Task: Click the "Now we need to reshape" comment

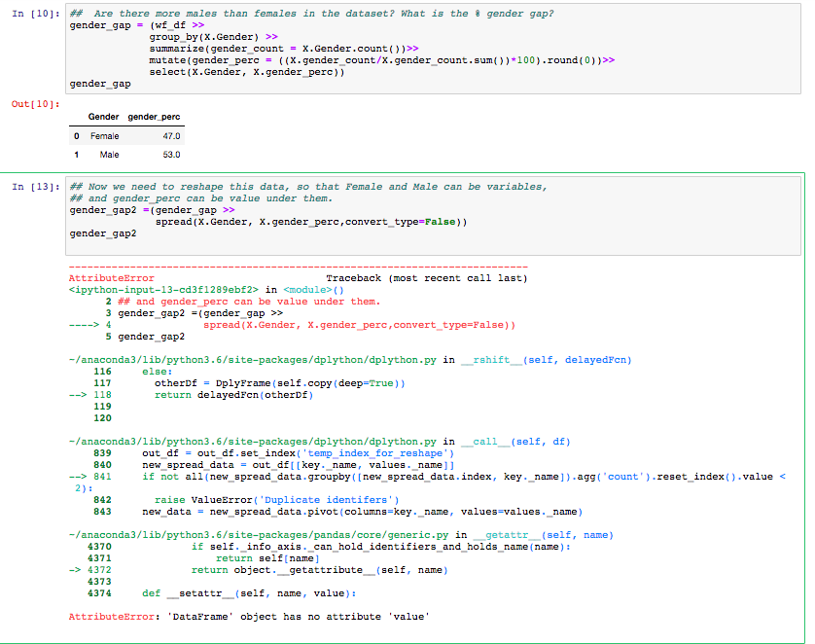Action: coord(308,187)
